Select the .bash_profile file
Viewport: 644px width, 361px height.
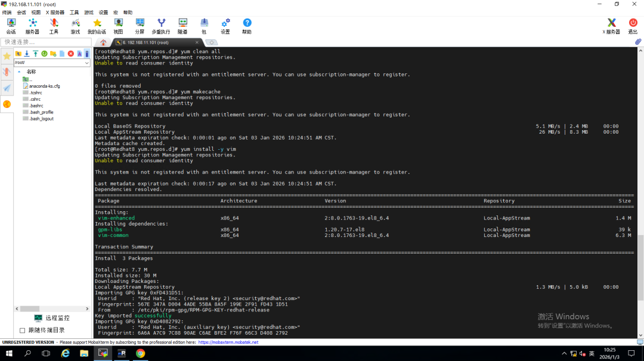pos(38,112)
